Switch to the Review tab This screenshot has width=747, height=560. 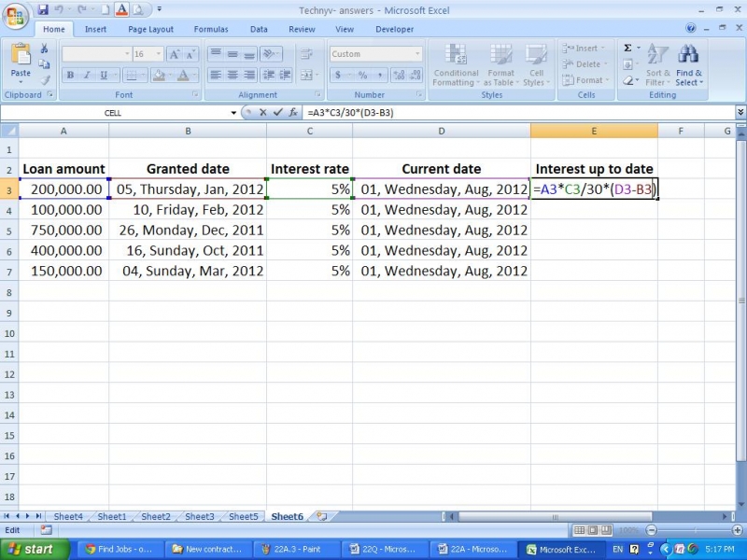click(x=302, y=29)
